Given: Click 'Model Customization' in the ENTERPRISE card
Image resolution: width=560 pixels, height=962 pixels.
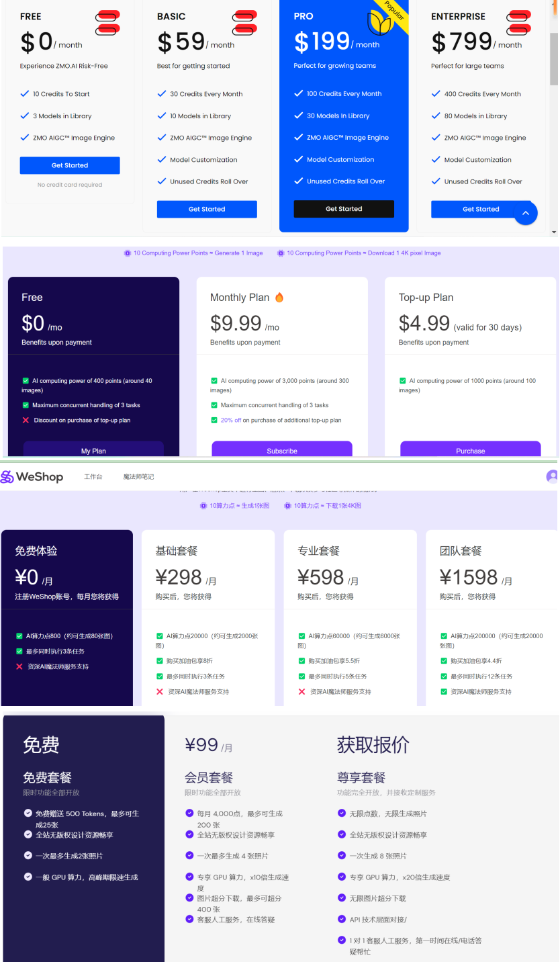Looking at the screenshot, I should 477,160.
